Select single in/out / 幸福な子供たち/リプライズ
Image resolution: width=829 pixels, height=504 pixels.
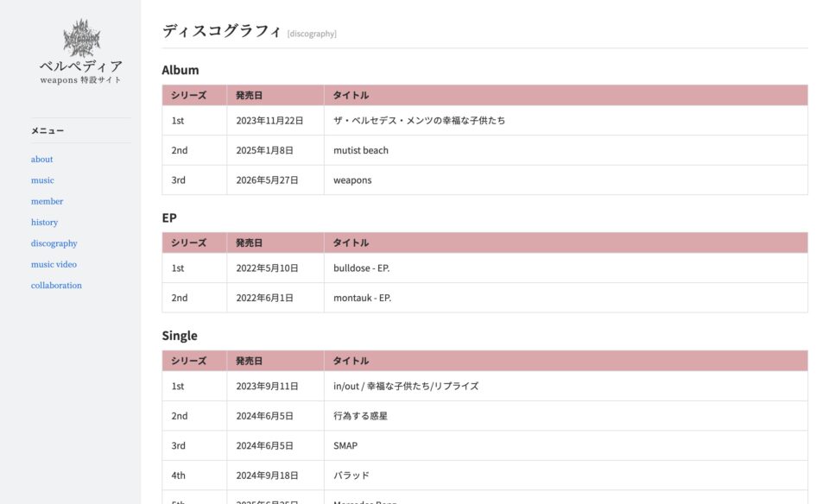406,386
